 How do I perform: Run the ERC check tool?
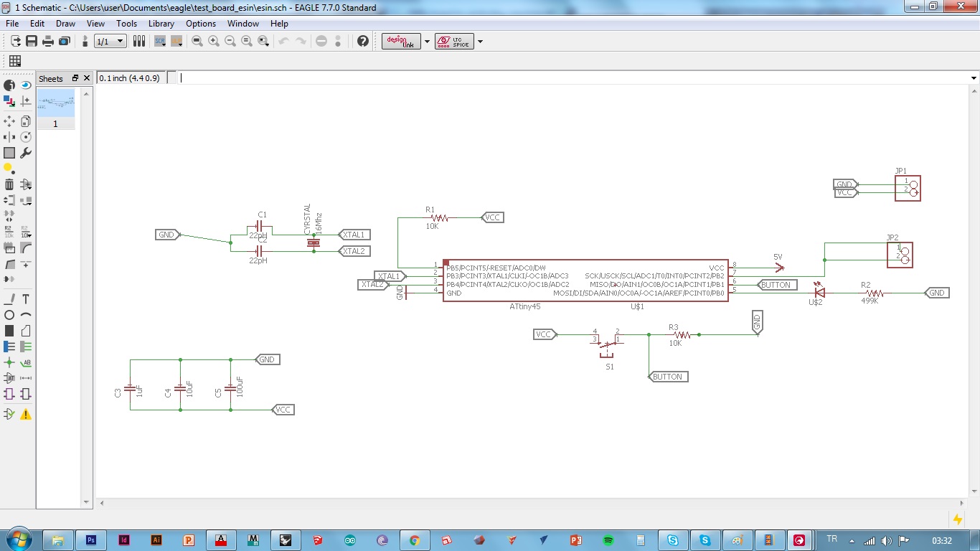click(x=9, y=414)
